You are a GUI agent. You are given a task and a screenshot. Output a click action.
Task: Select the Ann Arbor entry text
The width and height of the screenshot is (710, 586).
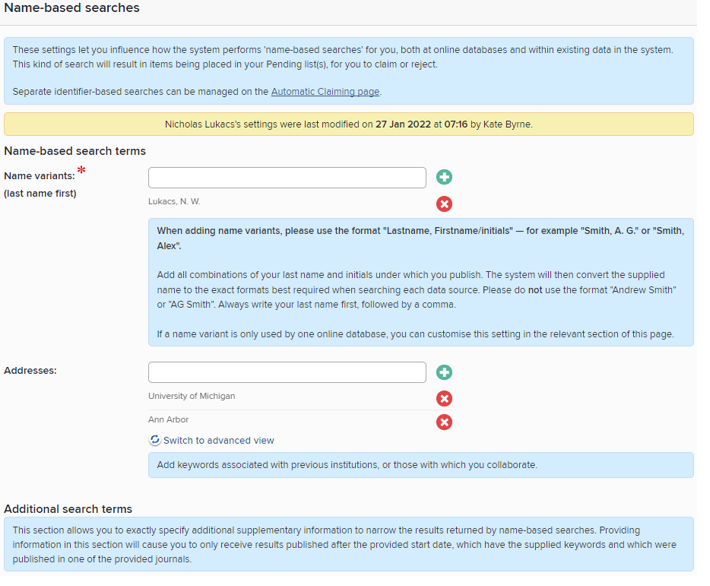168,420
